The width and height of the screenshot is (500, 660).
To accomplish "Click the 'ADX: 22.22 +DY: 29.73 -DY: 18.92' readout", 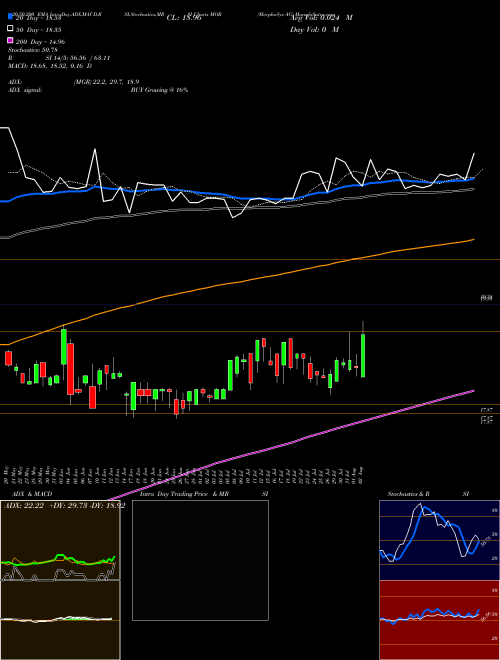I will point(64,506).
